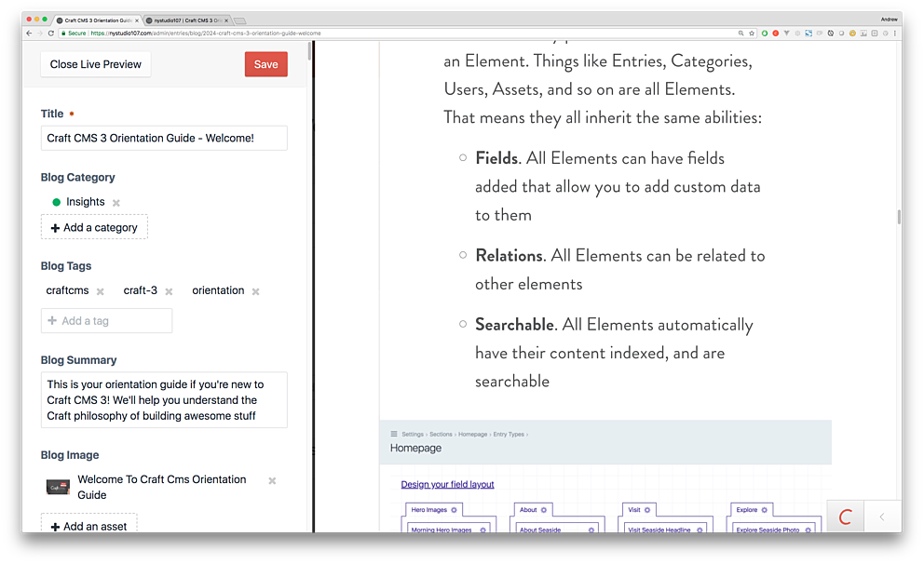
Task: Open the red circle browser extension
Action: [776, 33]
